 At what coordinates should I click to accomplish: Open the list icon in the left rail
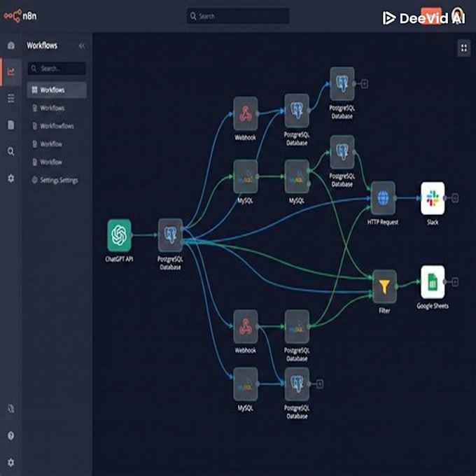pyautogui.click(x=11, y=99)
